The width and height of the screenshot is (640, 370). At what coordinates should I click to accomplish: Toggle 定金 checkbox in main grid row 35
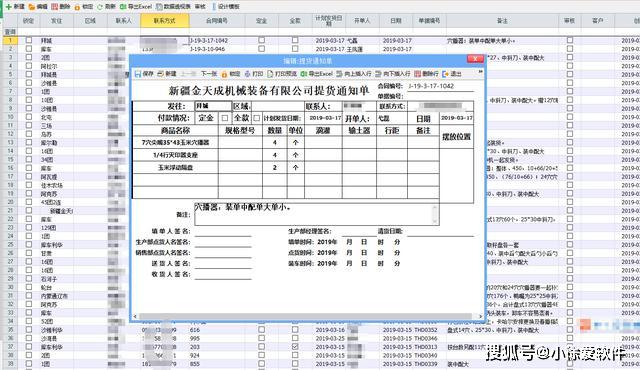261,330
